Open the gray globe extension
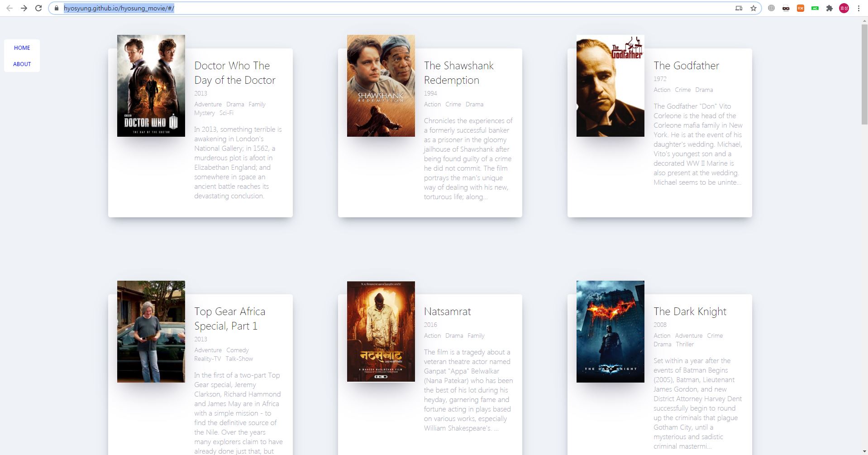The width and height of the screenshot is (868, 455). click(772, 8)
